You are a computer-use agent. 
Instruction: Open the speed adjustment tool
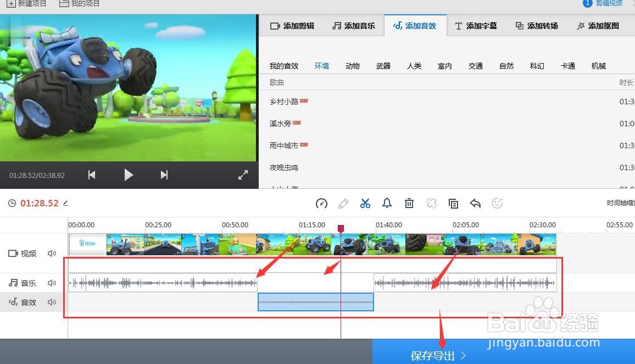(x=321, y=203)
